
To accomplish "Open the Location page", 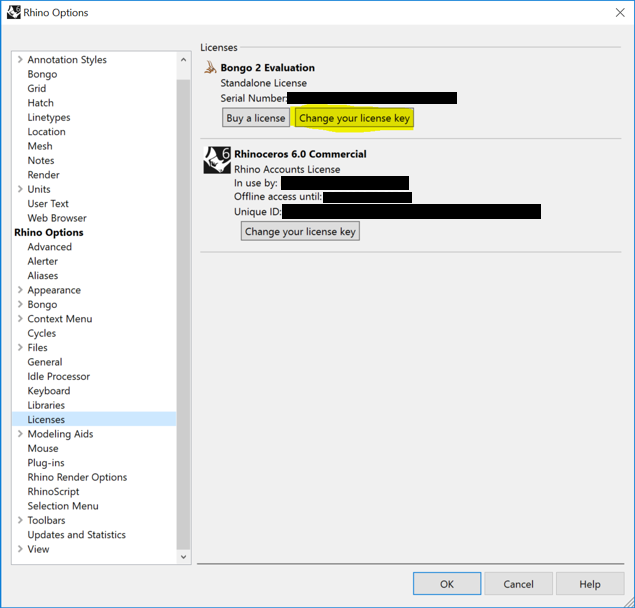I will tap(47, 132).
